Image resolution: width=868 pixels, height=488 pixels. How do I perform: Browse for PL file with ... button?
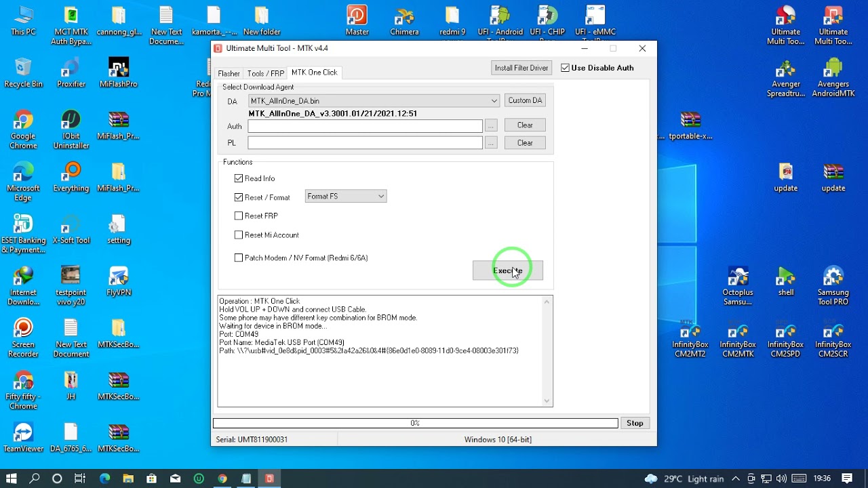point(491,143)
